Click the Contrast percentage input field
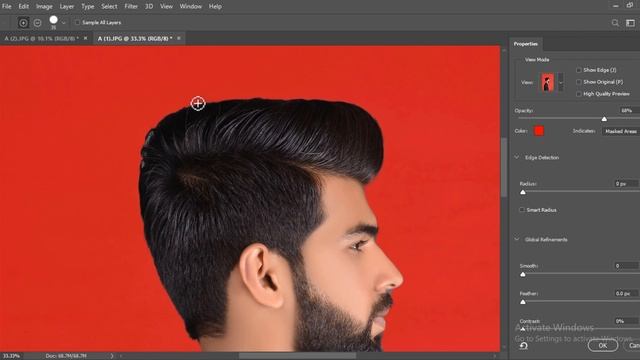 pos(626,321)
